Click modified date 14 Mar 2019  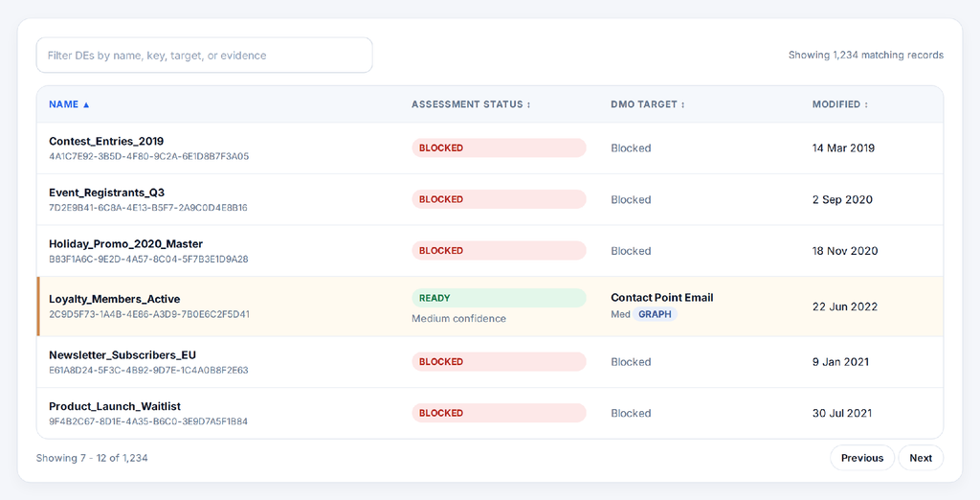[x=843, y=148]
